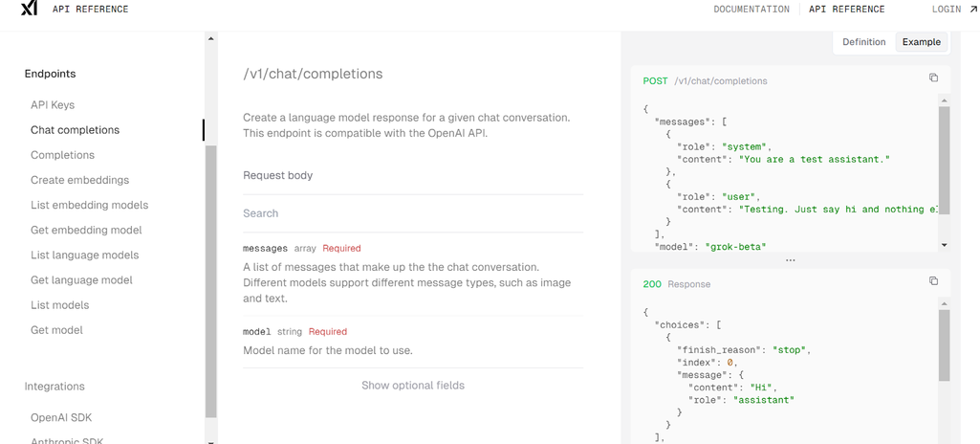Click the Request body label

(277, 176)
